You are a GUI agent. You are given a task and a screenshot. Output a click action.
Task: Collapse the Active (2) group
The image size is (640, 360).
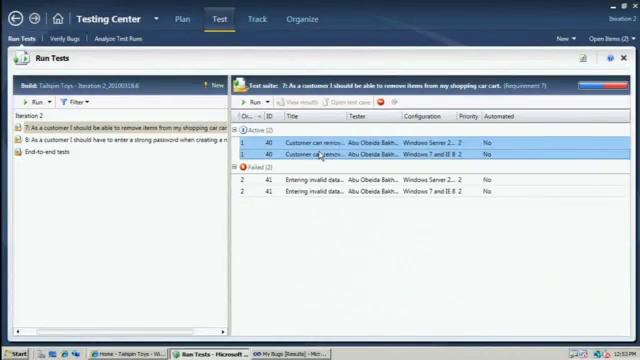point(234,130)
